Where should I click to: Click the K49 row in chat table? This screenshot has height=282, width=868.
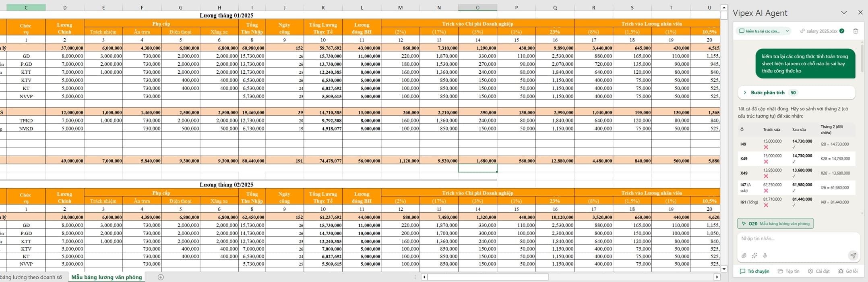point(796,159)
